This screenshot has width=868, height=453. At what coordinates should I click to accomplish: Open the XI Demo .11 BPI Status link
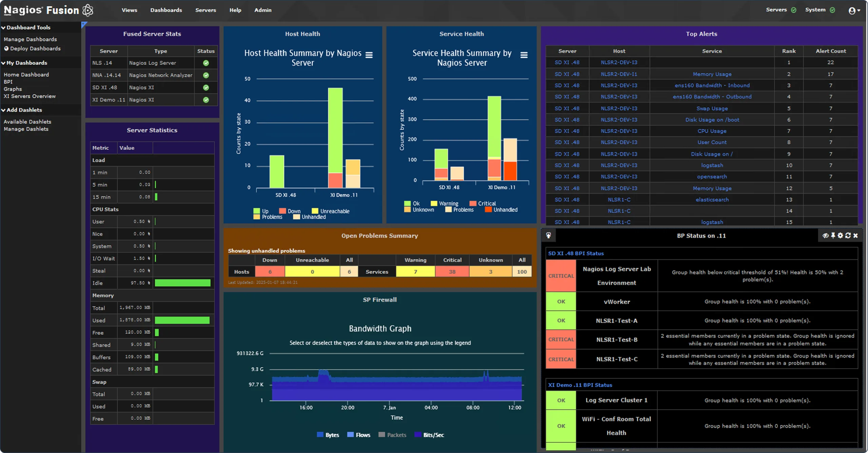(x=580, y=385)
